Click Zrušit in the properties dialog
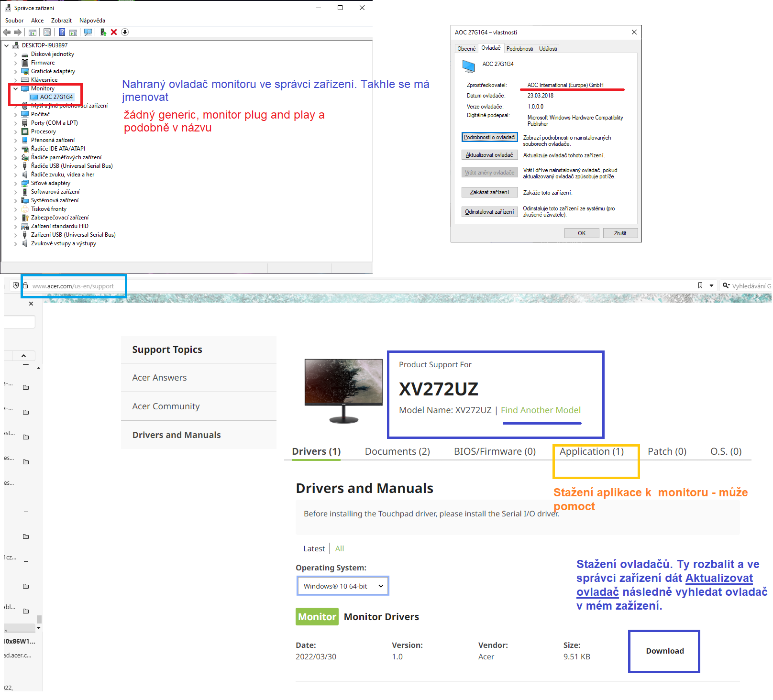The width and height of the screenshot is (773, 700). pyautogui.click(x=620, y=233)
